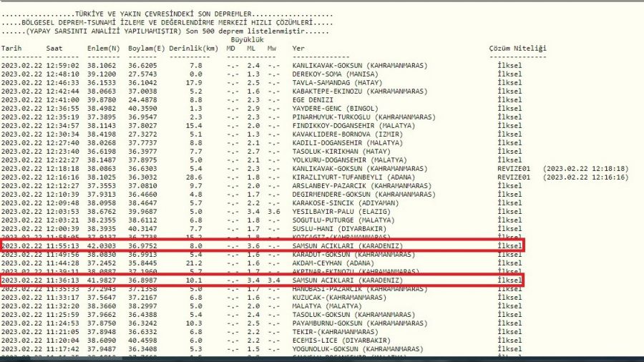Viewport: 644px width, 362px height.
Task: Click "İlksel" in the ECEMIS-LICE row
Action: [509, 341]
